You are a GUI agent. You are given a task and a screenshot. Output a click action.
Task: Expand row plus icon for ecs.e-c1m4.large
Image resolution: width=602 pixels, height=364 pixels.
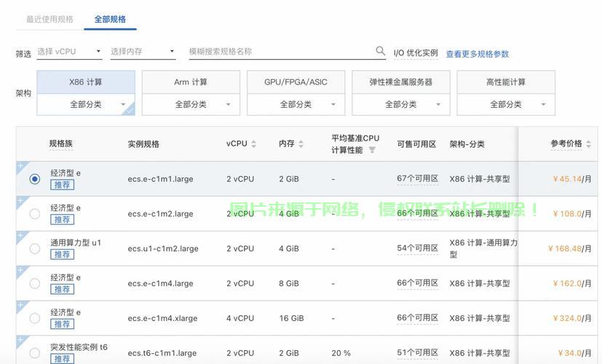20,270
